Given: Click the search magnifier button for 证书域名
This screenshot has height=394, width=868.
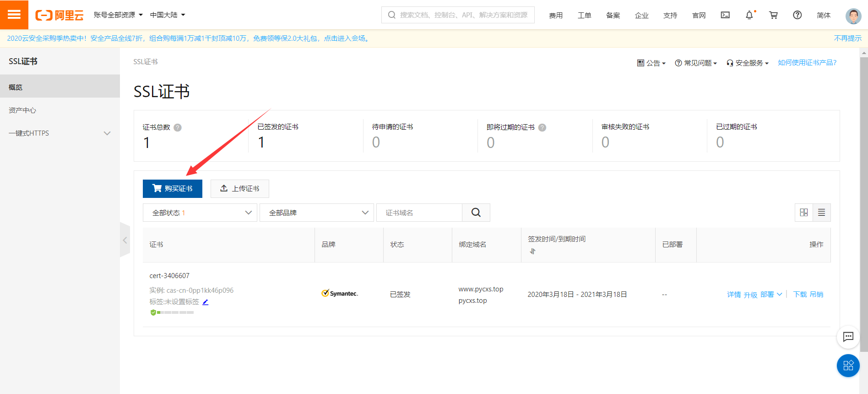Looking at the screenshot, I should click(x=476, y=213).
